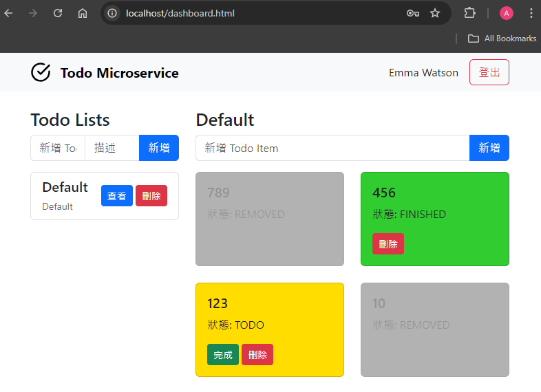Open the Chrome three-dot menu
The image size is (541, 392).
pyautogui.click(x=531, y=13)
